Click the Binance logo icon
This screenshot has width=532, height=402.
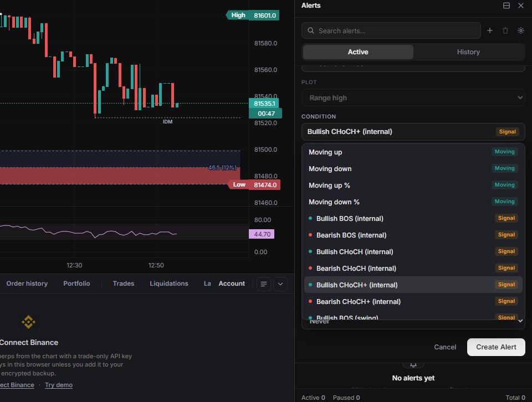[28, 322]
